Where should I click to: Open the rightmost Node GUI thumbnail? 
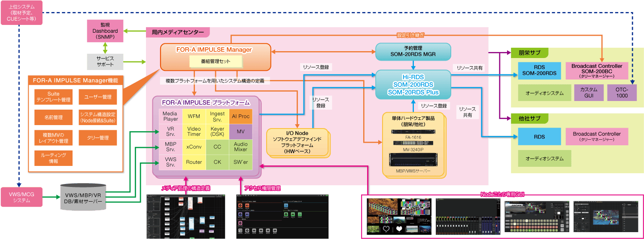605,216
